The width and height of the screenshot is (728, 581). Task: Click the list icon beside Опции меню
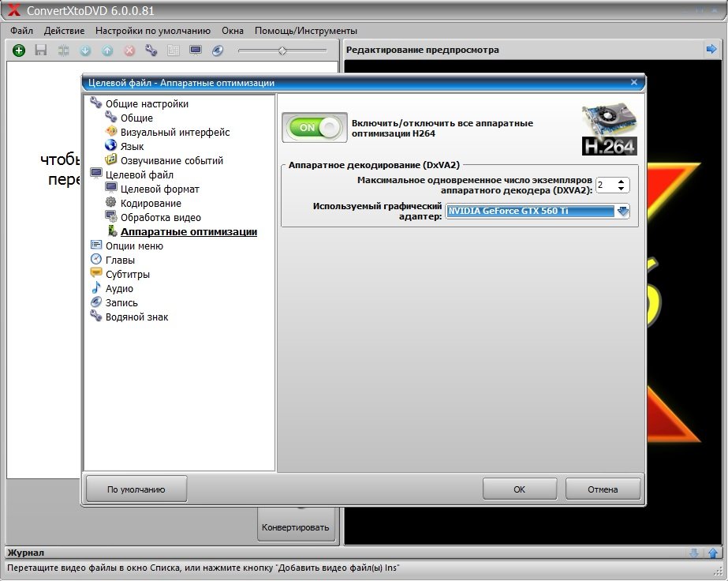96,245
